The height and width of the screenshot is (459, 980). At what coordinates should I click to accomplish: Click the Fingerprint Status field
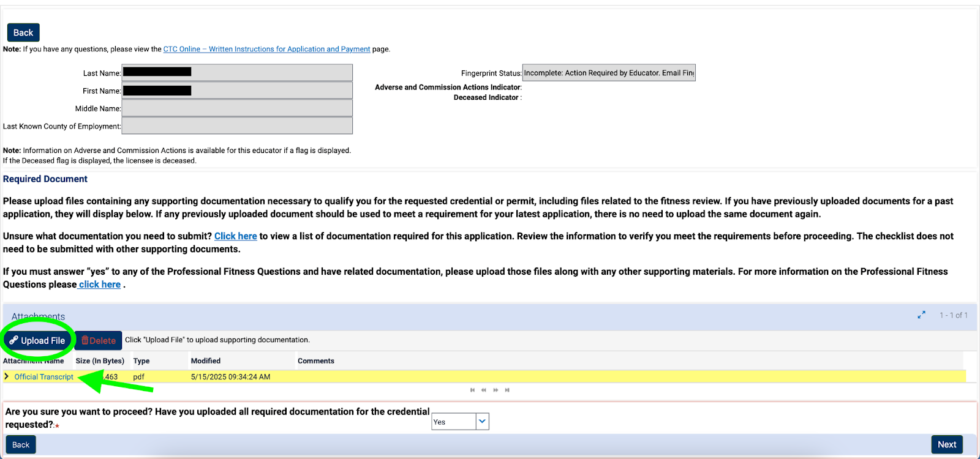(609, 73)
